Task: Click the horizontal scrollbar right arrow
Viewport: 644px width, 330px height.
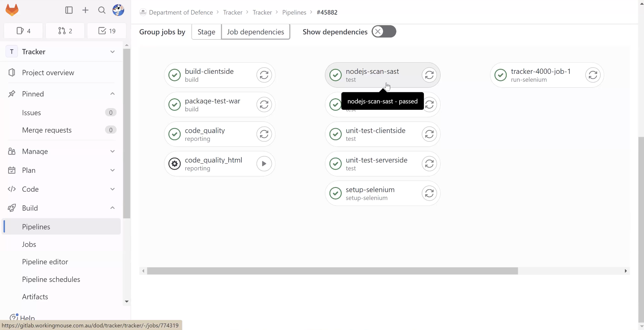Action: point(625,270)
